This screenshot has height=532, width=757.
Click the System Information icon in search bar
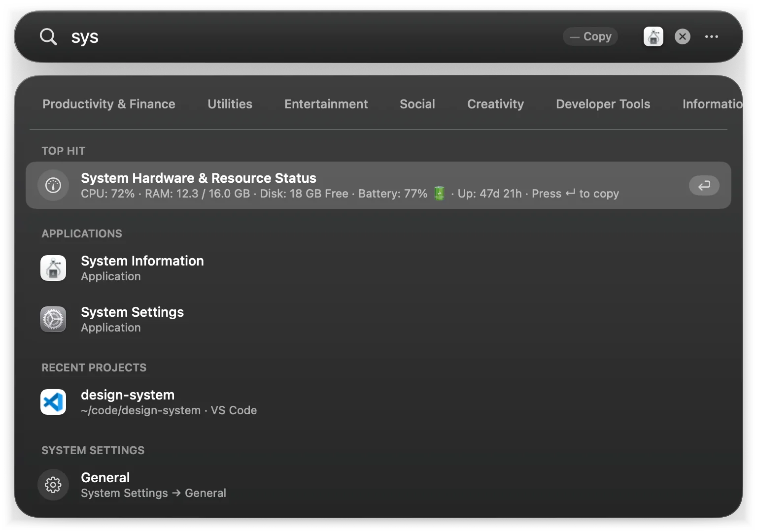(x=653, y=36)
